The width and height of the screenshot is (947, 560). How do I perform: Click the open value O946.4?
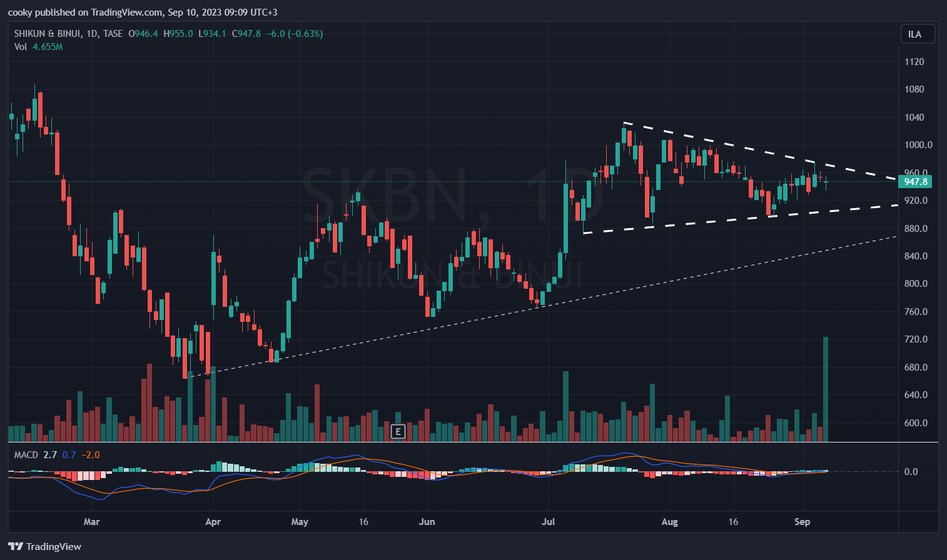tap(143, 34)
